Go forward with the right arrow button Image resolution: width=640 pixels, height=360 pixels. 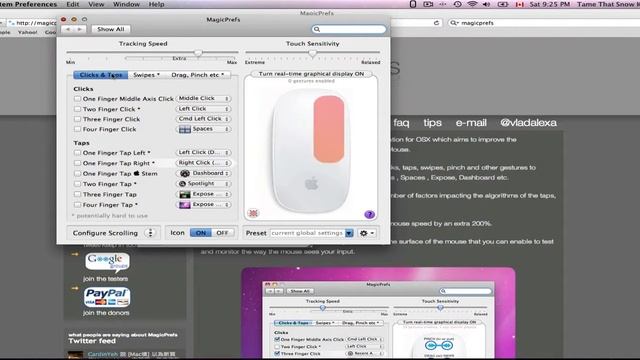[80, 29]
